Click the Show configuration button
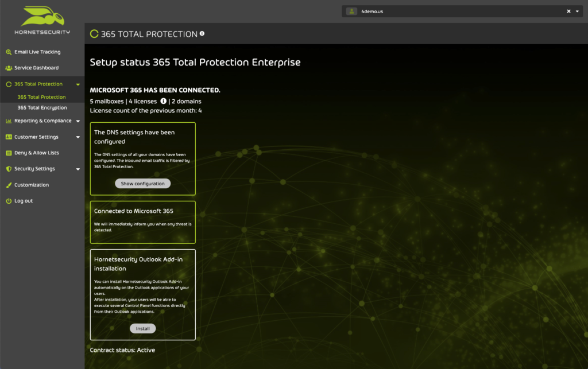The image size is (588, 369). tap(142, 184)
